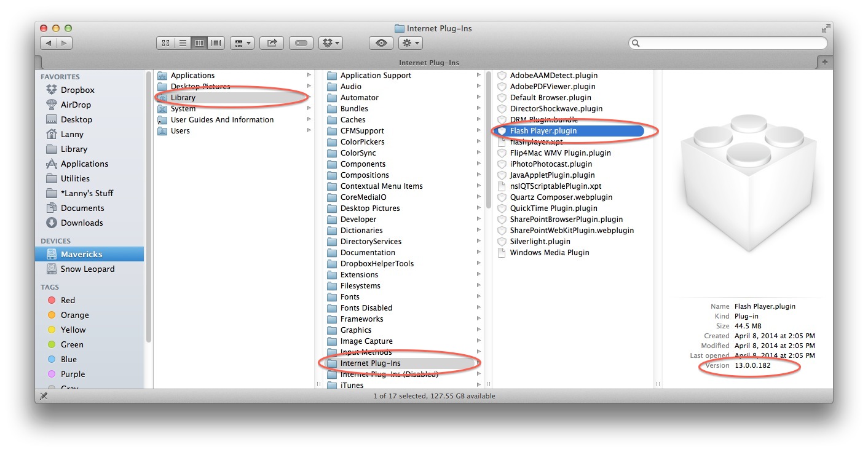Add a new tab with plus button
The width and height of the screenshot is (868, 452).
point(825,62)
